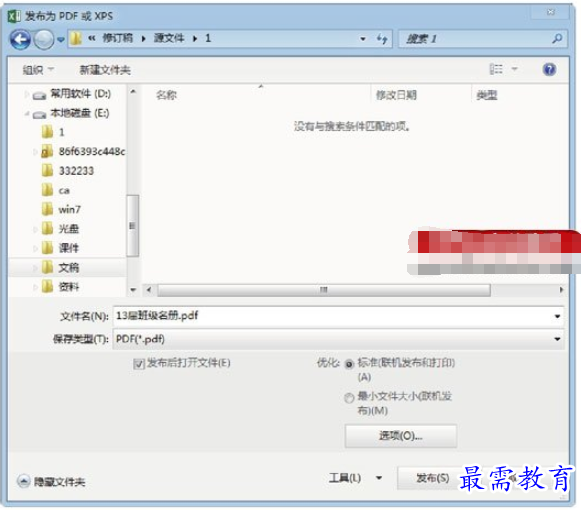Screen dimensions: 581x510
Task: Open help with the question mark icon
Action: (550, 69)
